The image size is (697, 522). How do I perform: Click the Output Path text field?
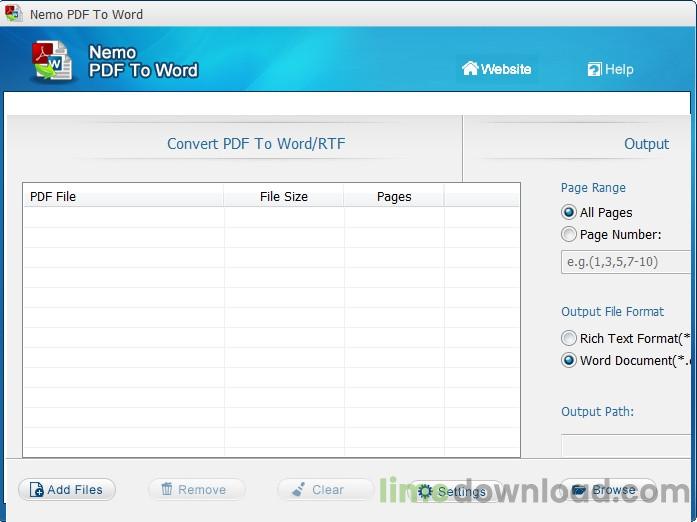627,445
